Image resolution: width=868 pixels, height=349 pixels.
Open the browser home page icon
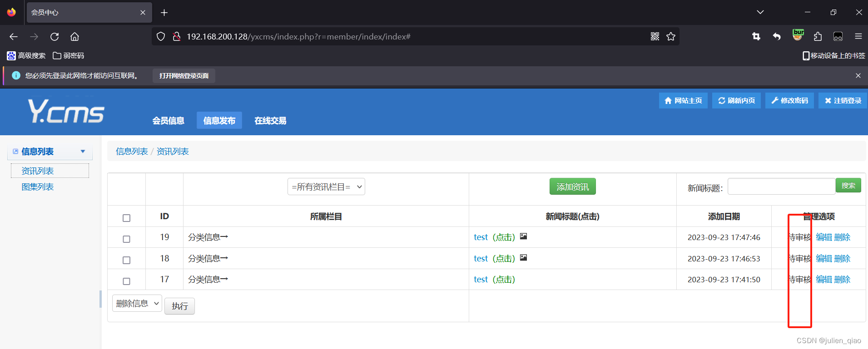coord(75,37)
